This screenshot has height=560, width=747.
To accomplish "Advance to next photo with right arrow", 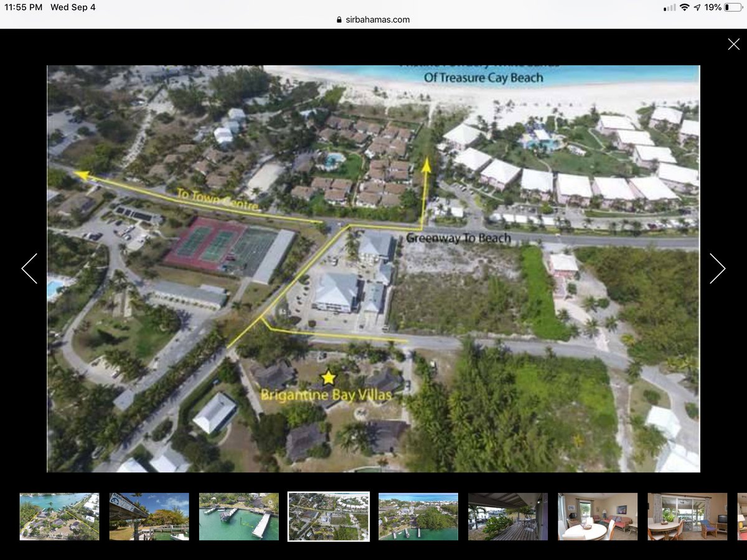I will [x=717, y=269].
